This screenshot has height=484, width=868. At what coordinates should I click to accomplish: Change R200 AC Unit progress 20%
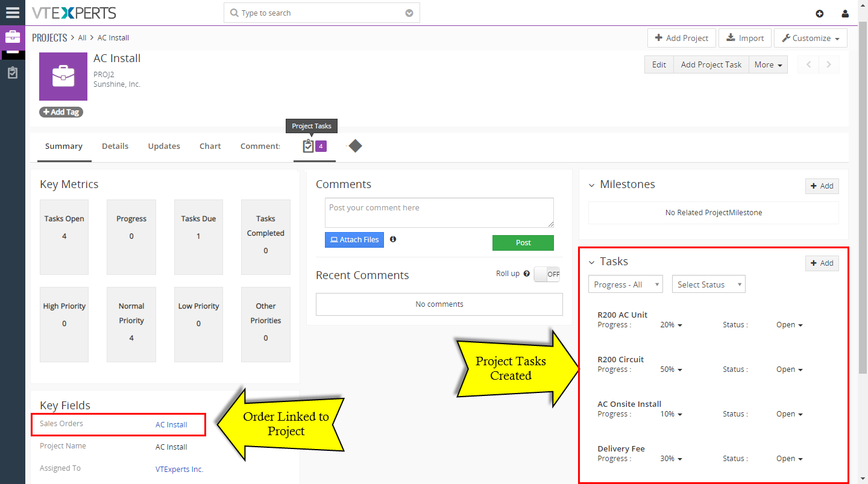pos(671,325)
